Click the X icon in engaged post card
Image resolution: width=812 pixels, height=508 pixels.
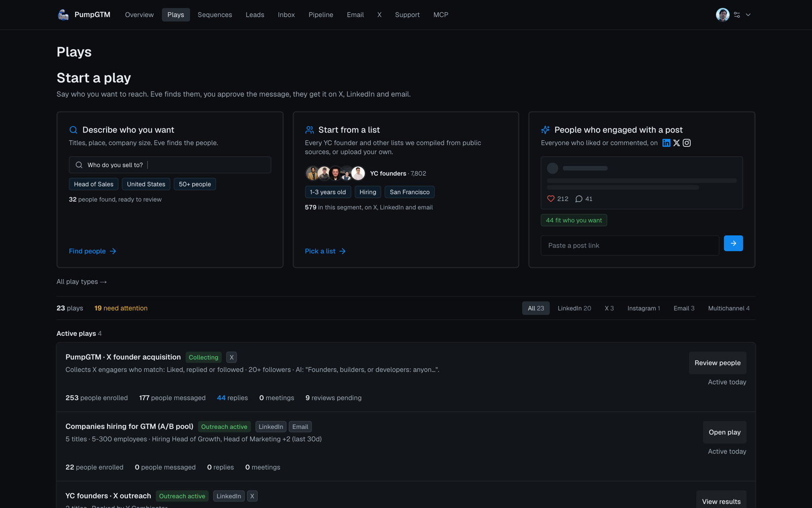pyautogui.click(x=676, y=143)
